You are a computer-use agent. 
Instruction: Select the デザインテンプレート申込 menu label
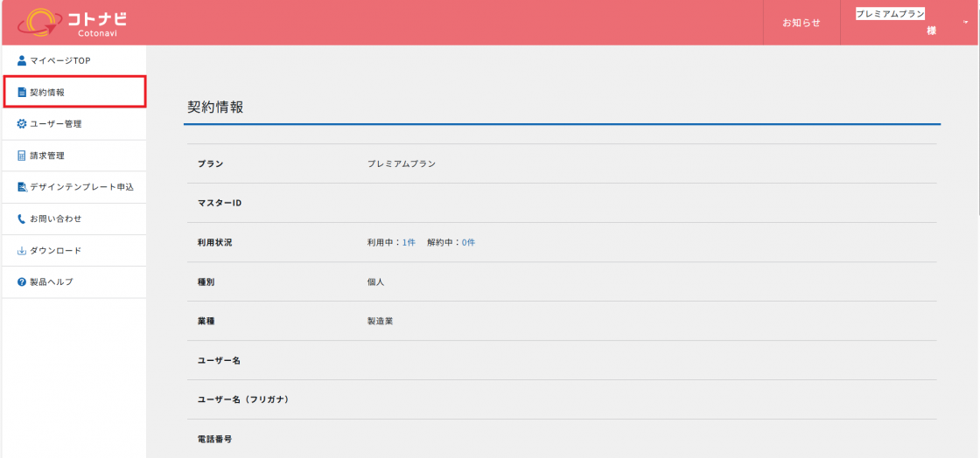tap(81, 187)
